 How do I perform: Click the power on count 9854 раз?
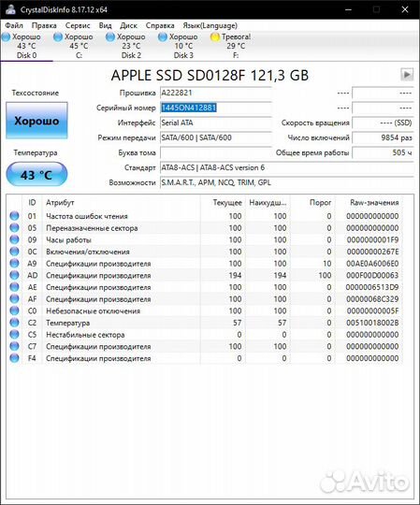point(383,137)
